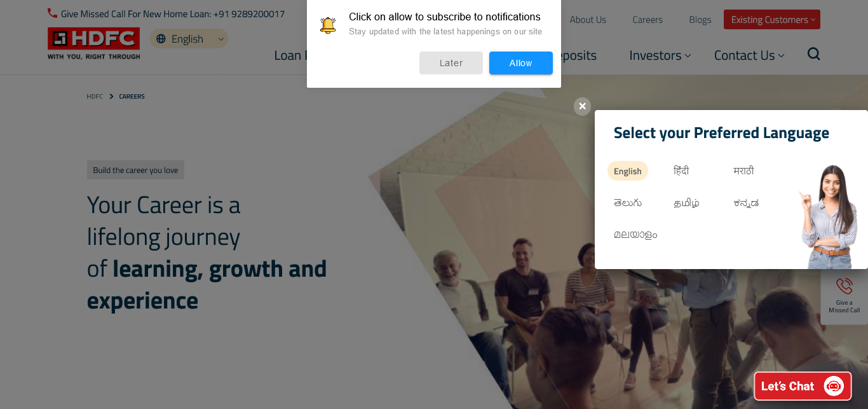Close the language selection popup
The image size is (868, 409).
(x=582, y=106)
